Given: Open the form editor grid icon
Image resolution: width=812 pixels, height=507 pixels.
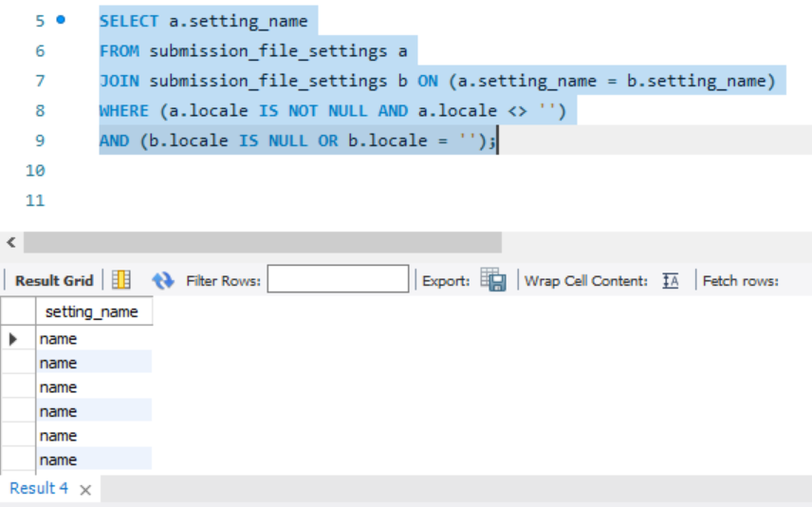Looking at the screenshot, I should pos(121,280).
